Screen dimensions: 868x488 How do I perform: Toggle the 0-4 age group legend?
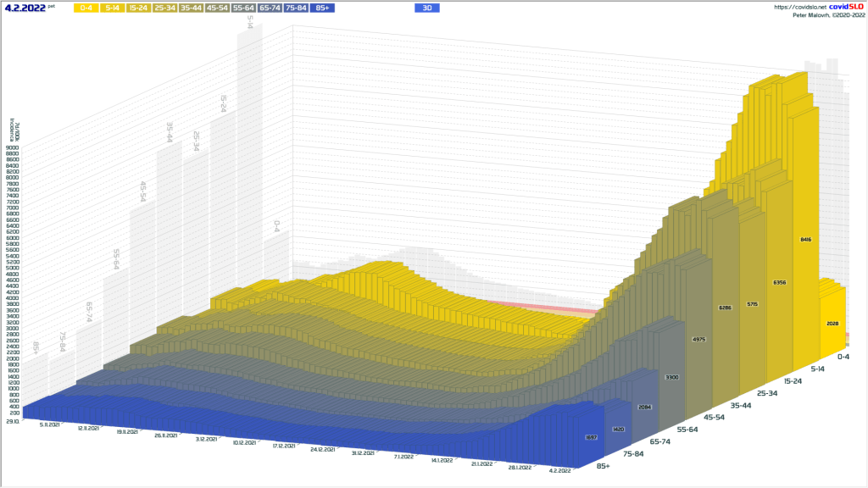pyautogui.click(x=86, y=8)
